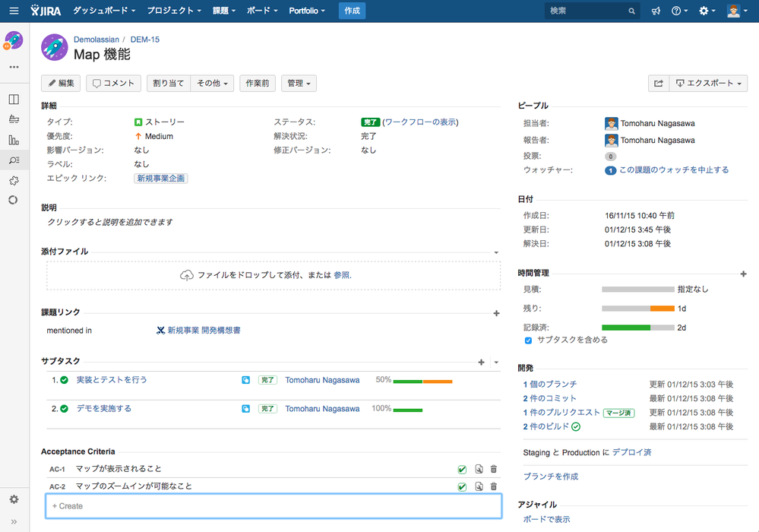Open the その他 dropdown
The image size is (759, 532).
(212, 84)
